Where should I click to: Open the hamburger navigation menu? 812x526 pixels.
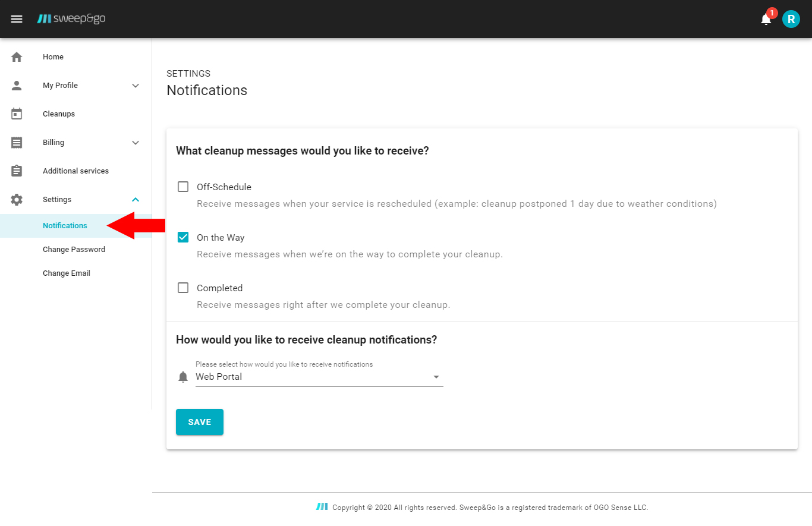coord(17,19)
